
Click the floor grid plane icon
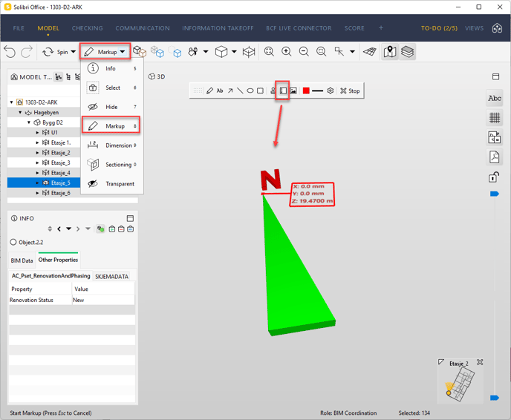370,52
